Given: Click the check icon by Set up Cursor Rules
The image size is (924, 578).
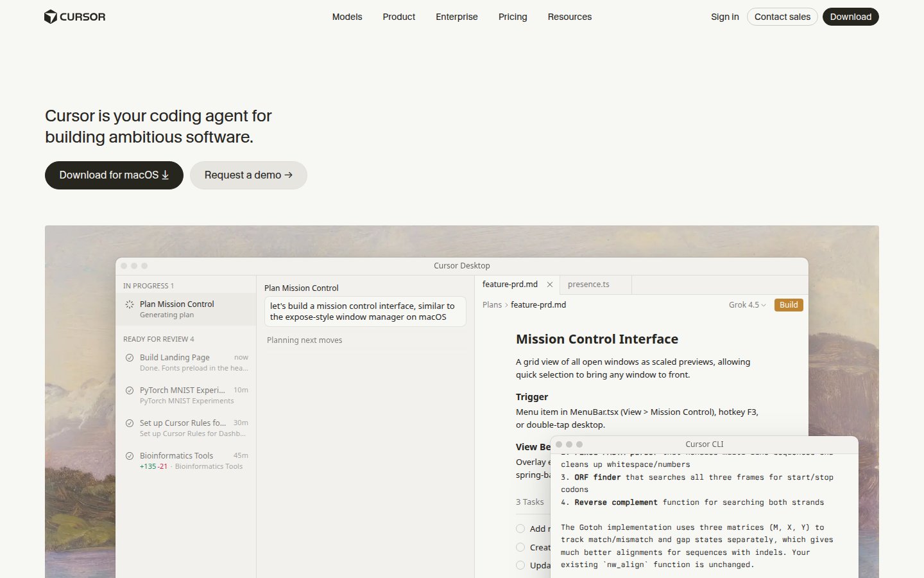Looking at the screenshot, I should coord(130,423).
